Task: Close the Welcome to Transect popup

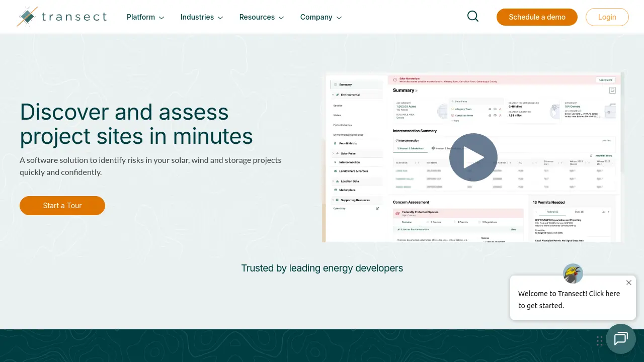Action: [x=629, y=283]
